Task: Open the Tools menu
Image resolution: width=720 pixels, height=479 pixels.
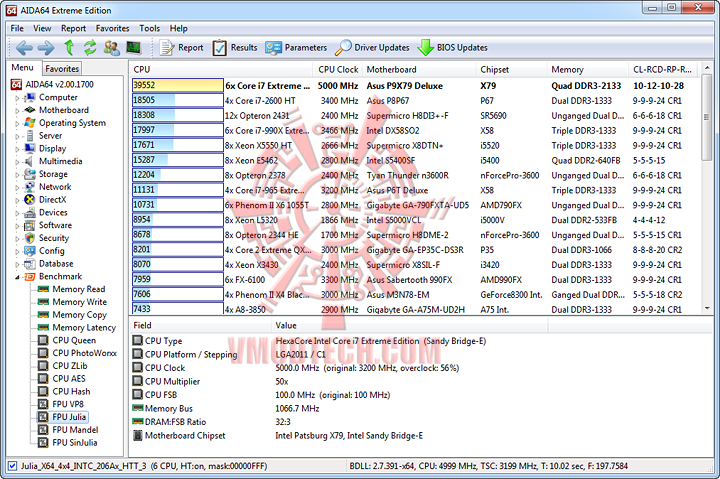Action: coord(150,28)
